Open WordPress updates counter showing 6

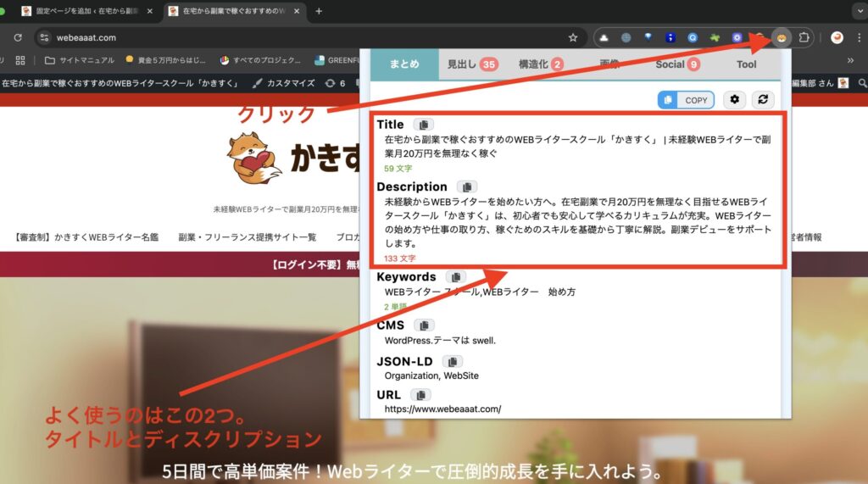(x=335, y=83)
